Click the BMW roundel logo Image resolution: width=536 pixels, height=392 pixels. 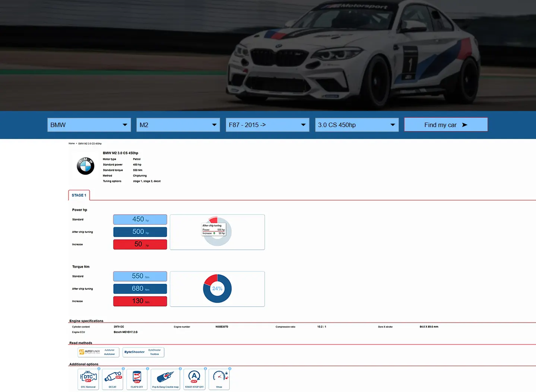pyautogui.click(x=85, y=165)
